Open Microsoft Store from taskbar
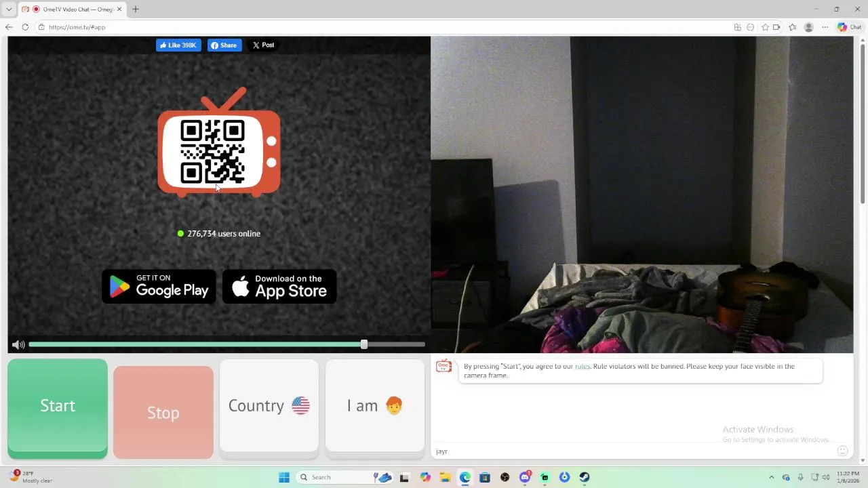This screenshot has height=488, width=868. click(485, 477)
